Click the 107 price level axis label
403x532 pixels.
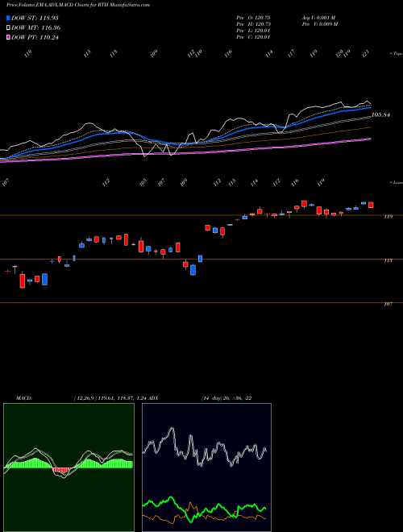pyautogui.click(x=388, y=304)
